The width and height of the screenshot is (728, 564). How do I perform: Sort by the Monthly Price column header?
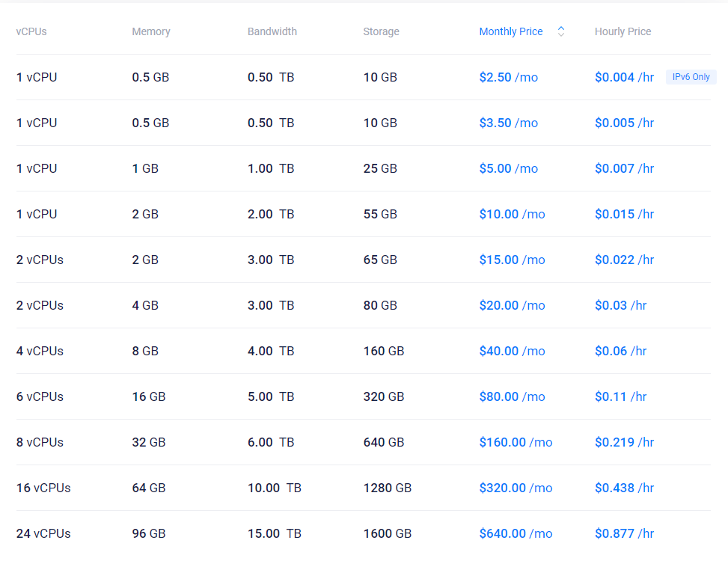(x=511, y=31)
